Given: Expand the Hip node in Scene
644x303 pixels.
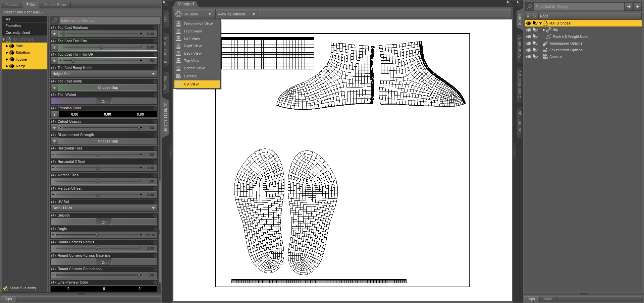Looking at the screenshot, I should pos(544,30).
